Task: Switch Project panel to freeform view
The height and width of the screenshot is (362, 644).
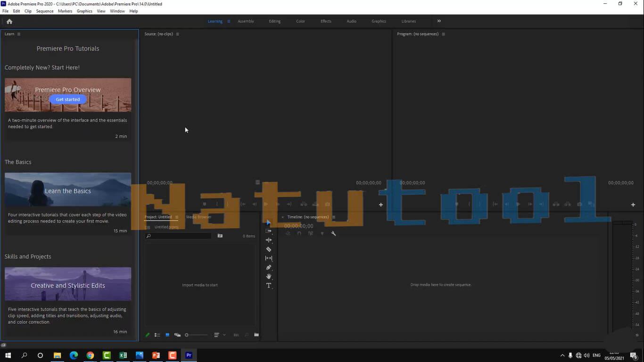Action: pyautogui.click(x=177, y=335)
